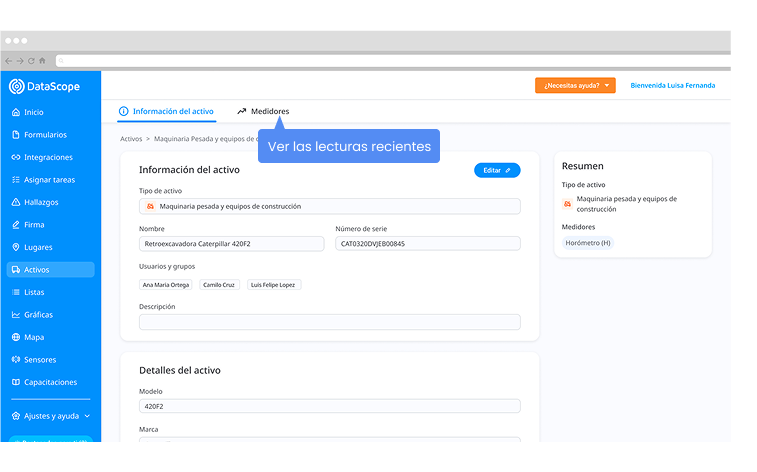Click the Nombre input field
Screen dimensions: 757x472
[x=232, y=243]
